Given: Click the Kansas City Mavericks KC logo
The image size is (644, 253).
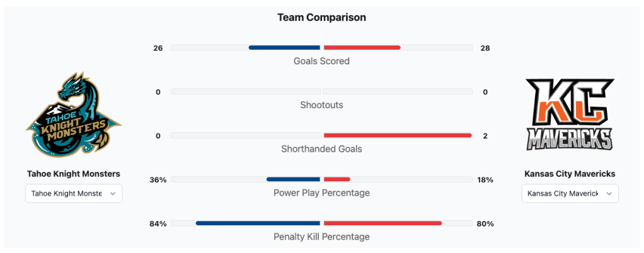Looking at the screenshot, I should click(570, 115).
